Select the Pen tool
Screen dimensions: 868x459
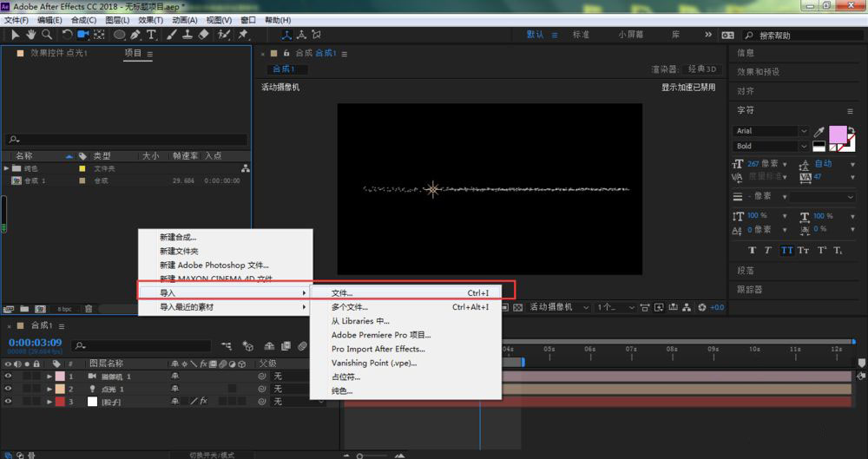tap(135, 35)
